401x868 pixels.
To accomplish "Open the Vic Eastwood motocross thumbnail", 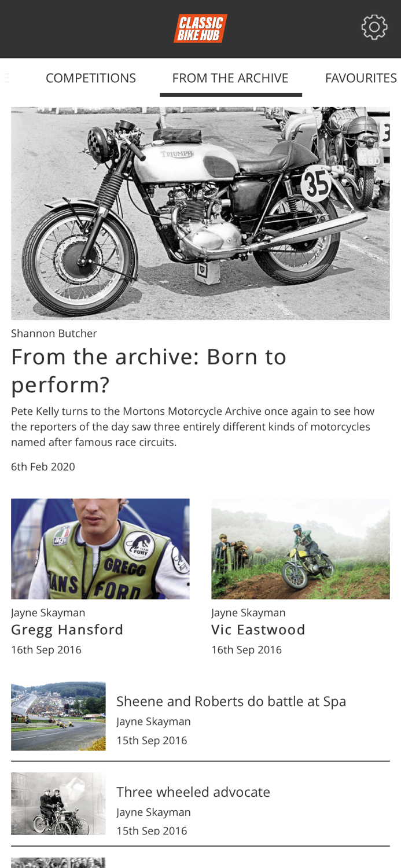I will click(x=300, y=549).
